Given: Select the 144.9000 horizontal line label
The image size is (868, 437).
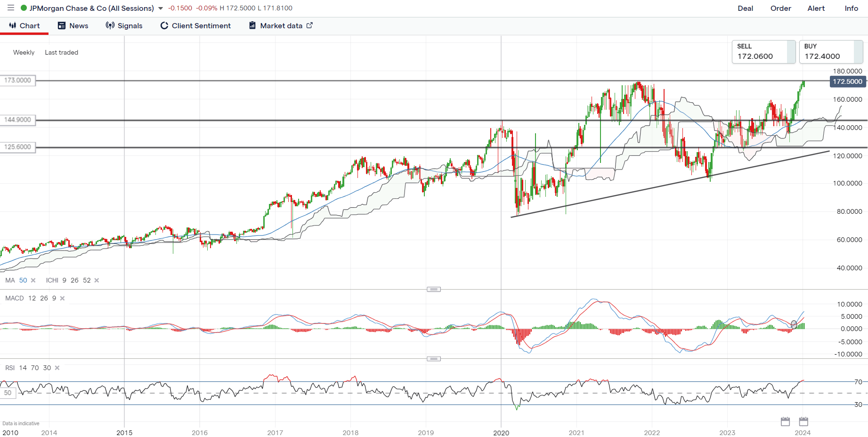Looking at the screenshot, I should pos(18,120).
